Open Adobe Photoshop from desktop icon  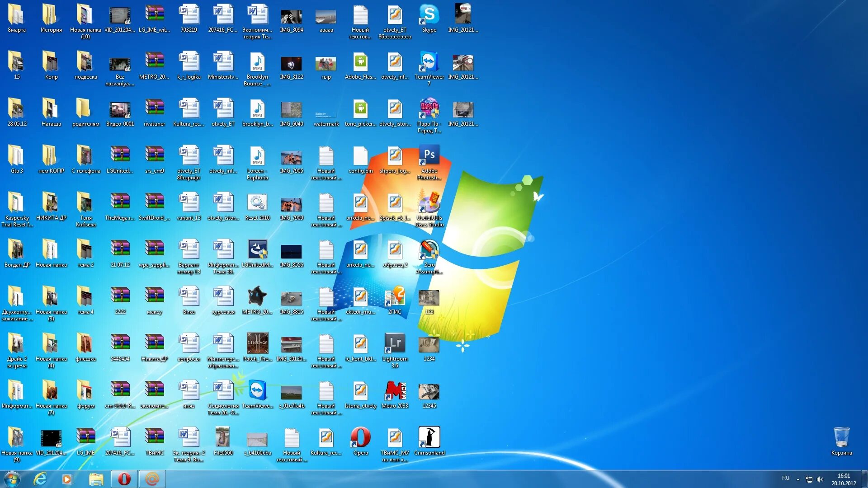429,157
